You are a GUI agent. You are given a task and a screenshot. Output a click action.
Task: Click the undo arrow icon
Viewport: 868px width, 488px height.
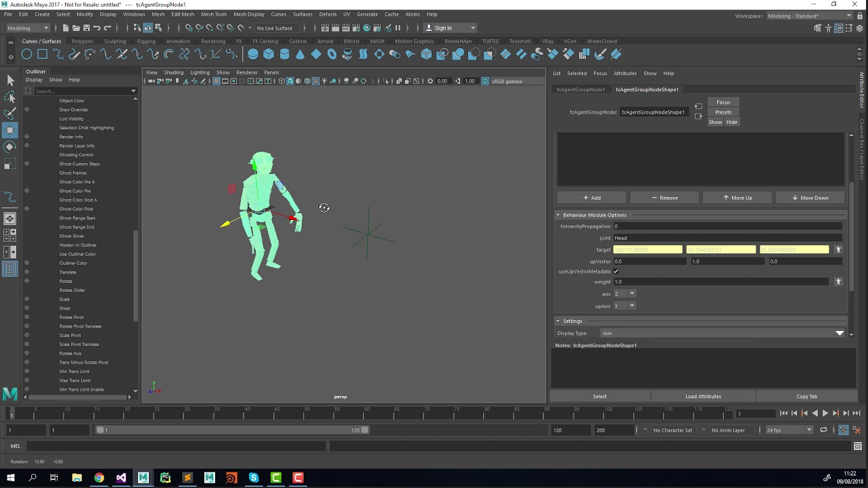click(97, 28)
